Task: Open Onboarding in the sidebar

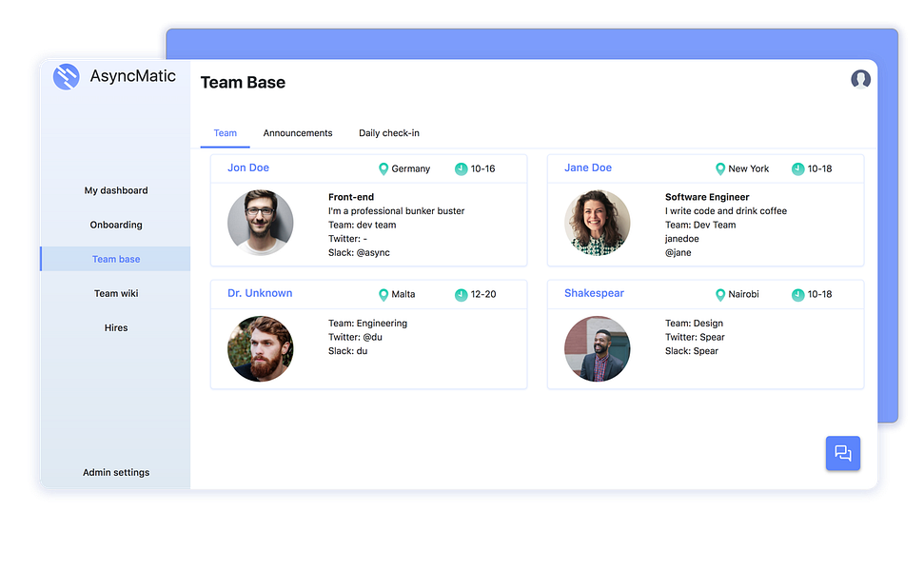Action: tap(116, 225)
